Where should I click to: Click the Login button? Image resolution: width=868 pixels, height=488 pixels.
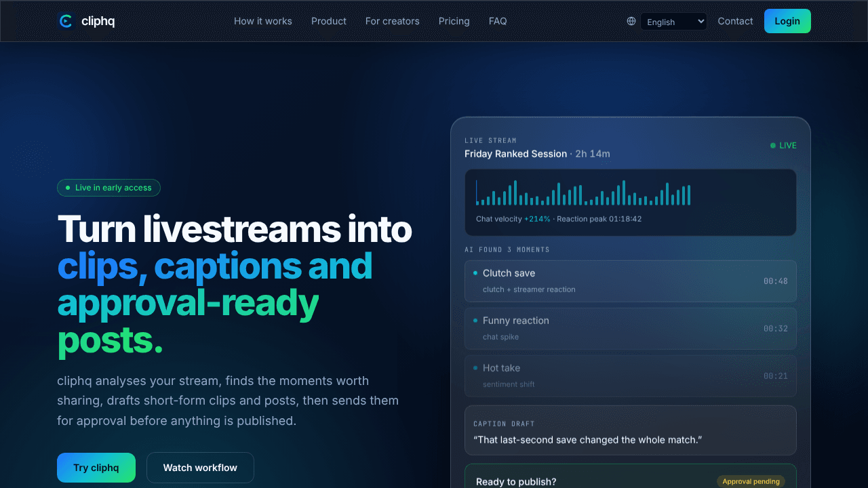point(787,21)
